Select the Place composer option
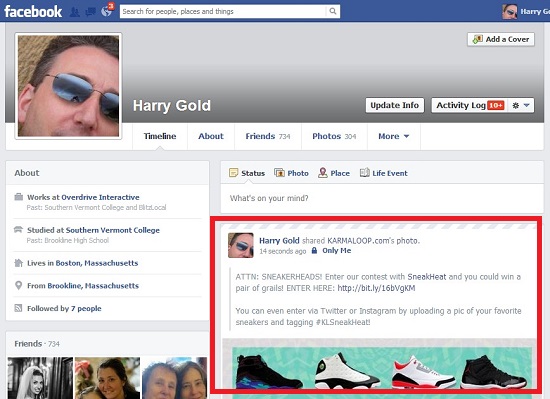The image size is (550, 399). point(334,173)
